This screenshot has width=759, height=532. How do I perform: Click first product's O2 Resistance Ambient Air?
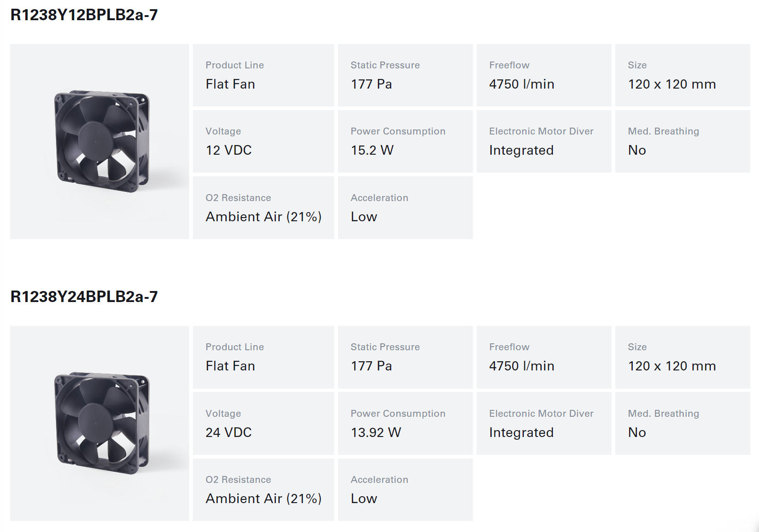(x=264, y=207)
